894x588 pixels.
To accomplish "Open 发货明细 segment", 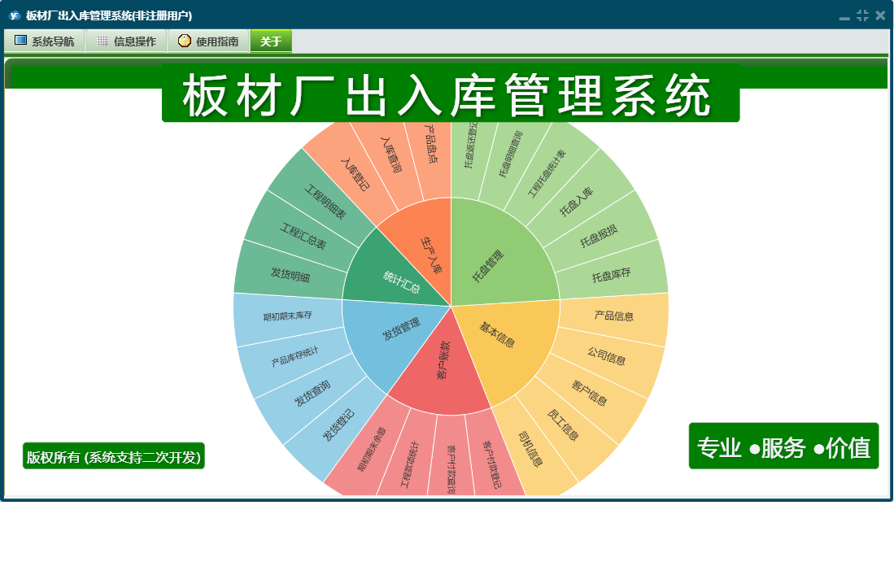I will [290, 275].
